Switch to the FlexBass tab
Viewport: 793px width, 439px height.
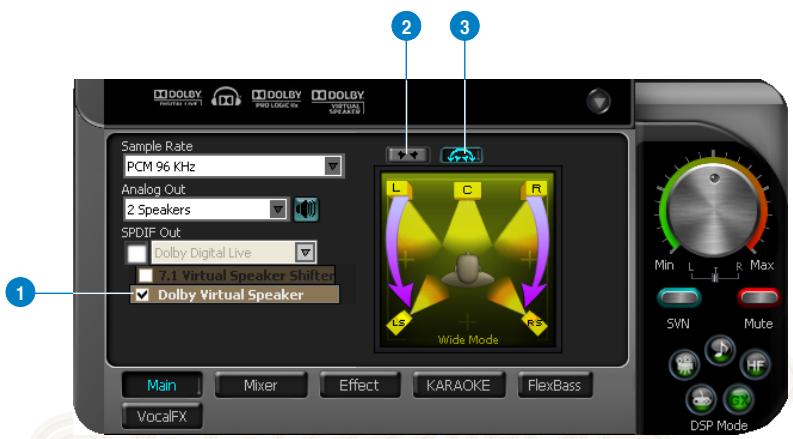click(554, 385)
